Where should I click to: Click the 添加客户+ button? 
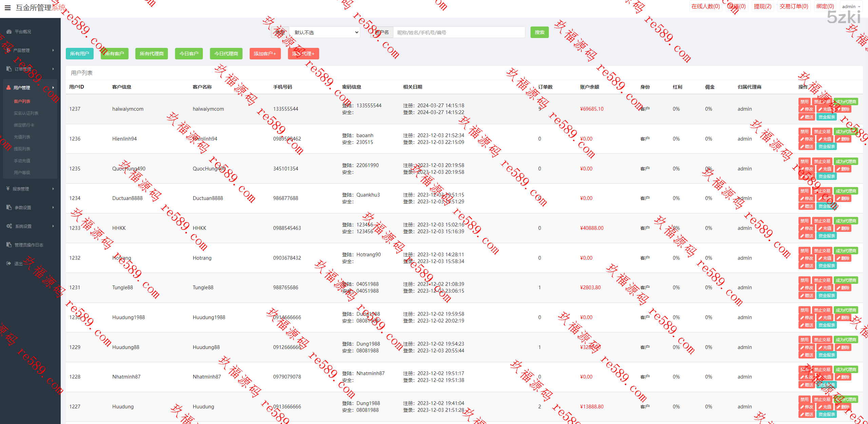(265, 54)
